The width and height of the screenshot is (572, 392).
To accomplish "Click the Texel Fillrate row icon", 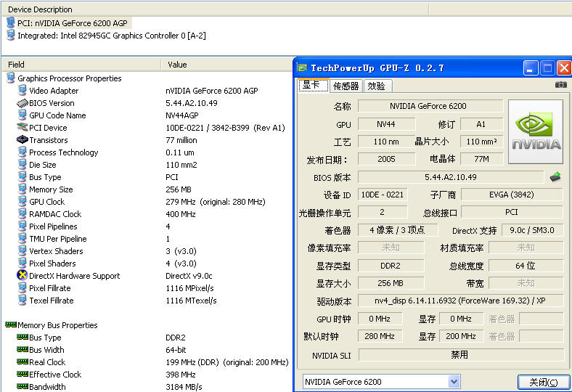I will pos(23,300).
